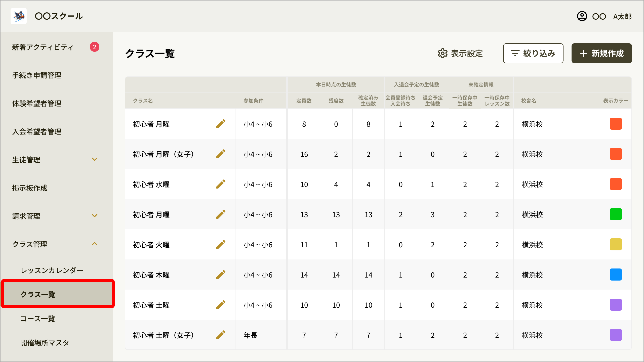Click pencil icon for 初心者 月曜（女子）
644x362 pixels.
tap(221, 154)
